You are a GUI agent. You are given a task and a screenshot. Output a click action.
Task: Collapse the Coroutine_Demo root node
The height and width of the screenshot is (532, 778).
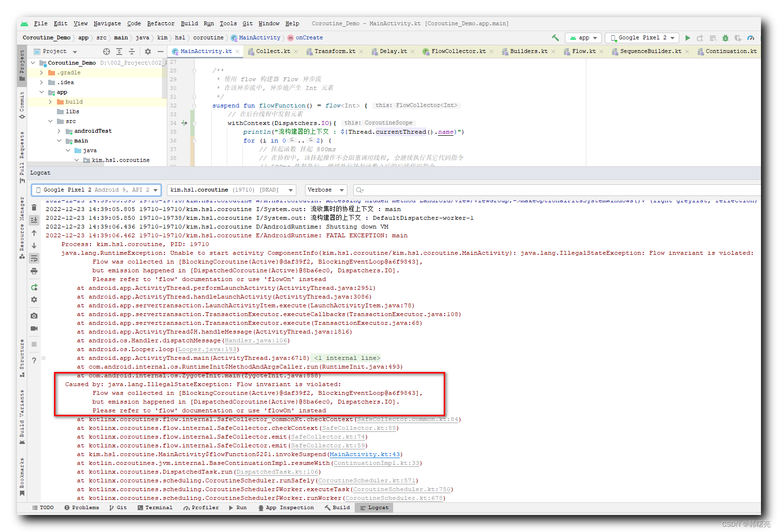tap(33, 63)
